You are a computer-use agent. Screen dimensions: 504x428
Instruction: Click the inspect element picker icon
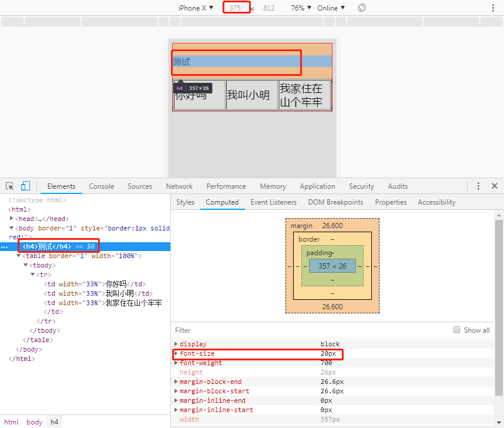point(9,186)
